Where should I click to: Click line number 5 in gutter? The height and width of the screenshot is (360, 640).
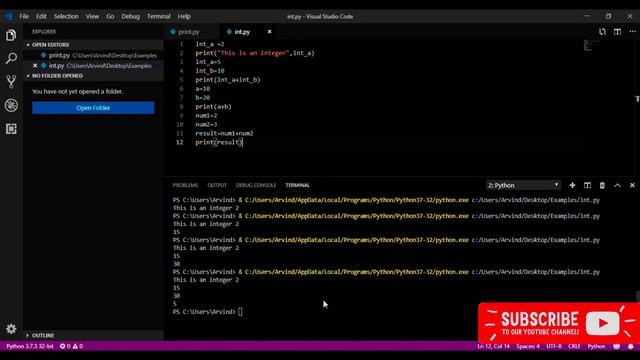pos(181,80)
